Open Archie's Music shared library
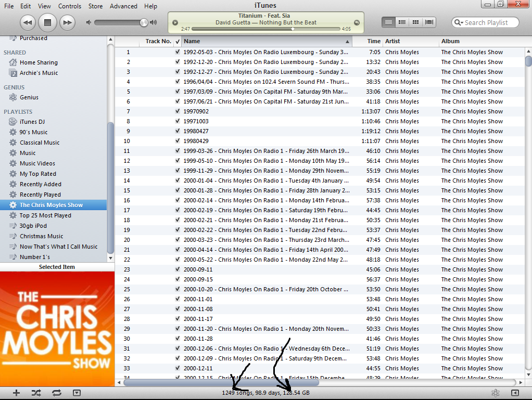This screenshot has height=400, width=532. [x=39, y=73]
